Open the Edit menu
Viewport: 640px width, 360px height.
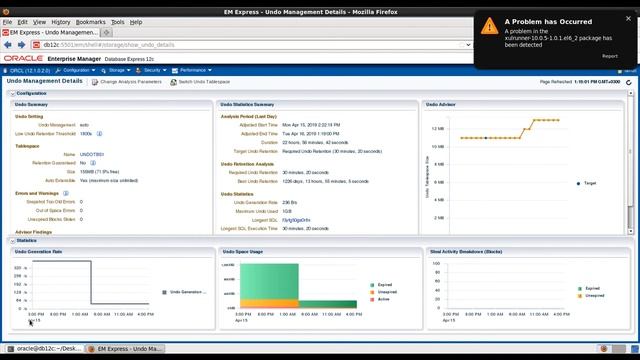click(x=22, y=22)
